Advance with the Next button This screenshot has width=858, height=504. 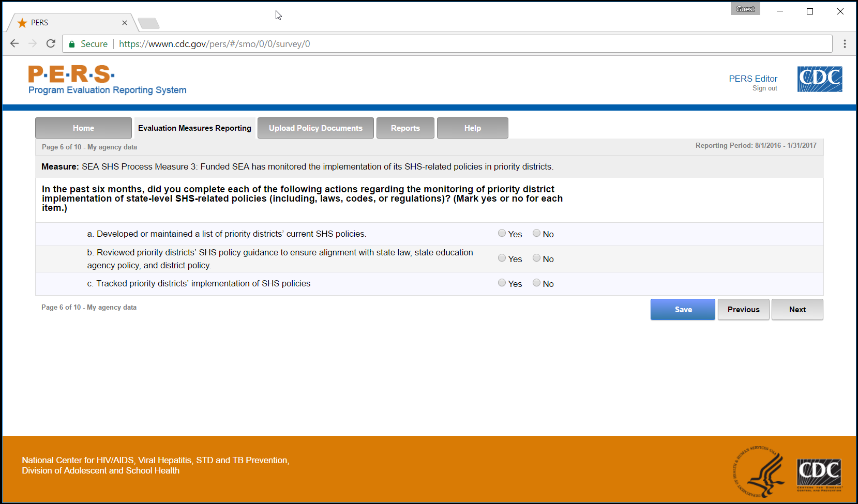tap(797, 309)
